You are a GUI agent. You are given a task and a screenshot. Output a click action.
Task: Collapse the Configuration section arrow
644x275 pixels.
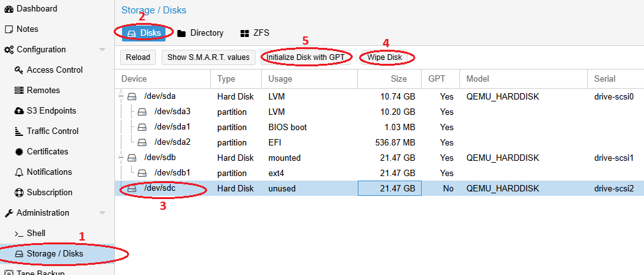[102, 50]
